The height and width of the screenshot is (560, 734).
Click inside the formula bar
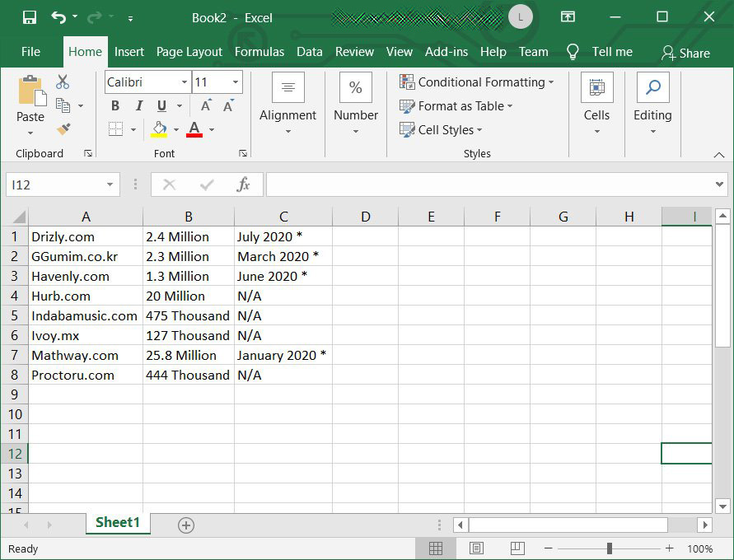point(489,184)
